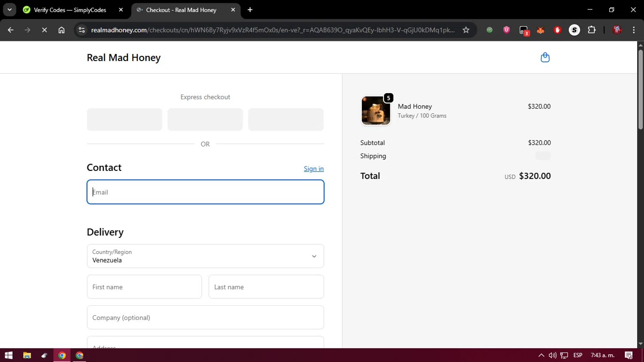The width and height of the screenshot is (644, 362).
Task: Open the volume control in system tray
Action: [x=553, y=355]
